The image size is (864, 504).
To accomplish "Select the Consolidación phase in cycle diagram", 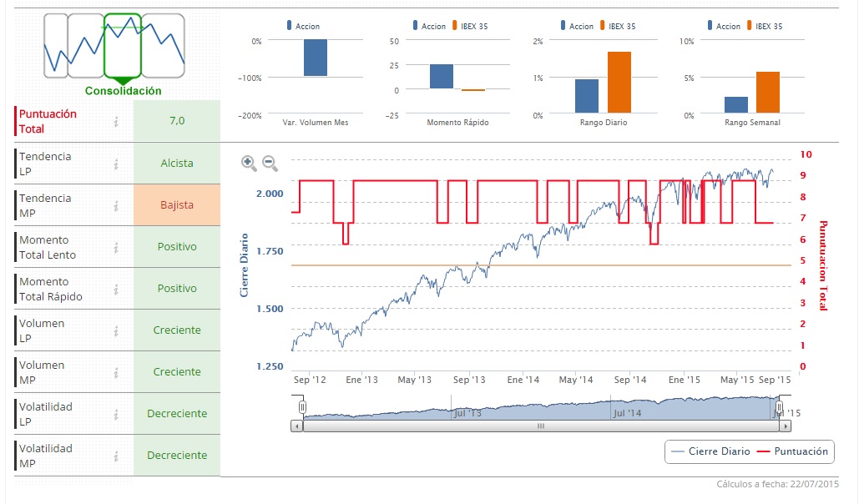I will click(123, 46).
